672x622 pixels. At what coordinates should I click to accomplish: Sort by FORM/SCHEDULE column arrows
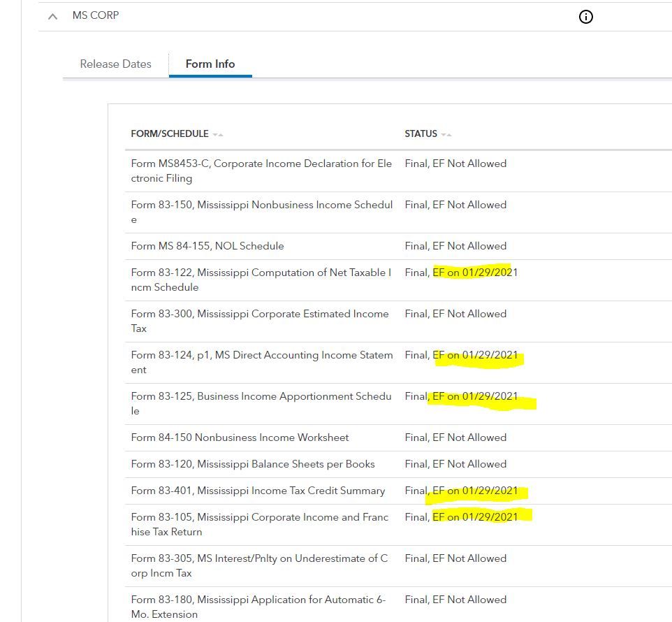pyautogui.click(x=218, y=134)
